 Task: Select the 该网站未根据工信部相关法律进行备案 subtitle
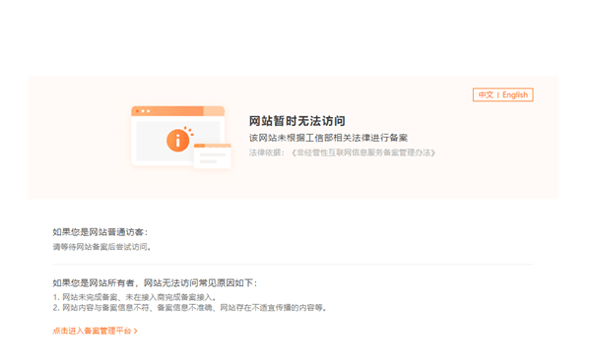click(328, 138)
